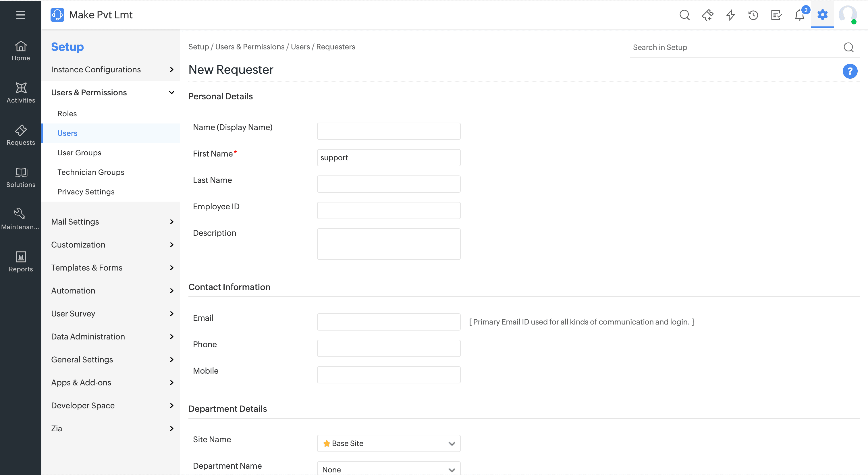Open the quick actions lightning bolt icon
This screenshot has height=475, width=868.
pos(730,15)
